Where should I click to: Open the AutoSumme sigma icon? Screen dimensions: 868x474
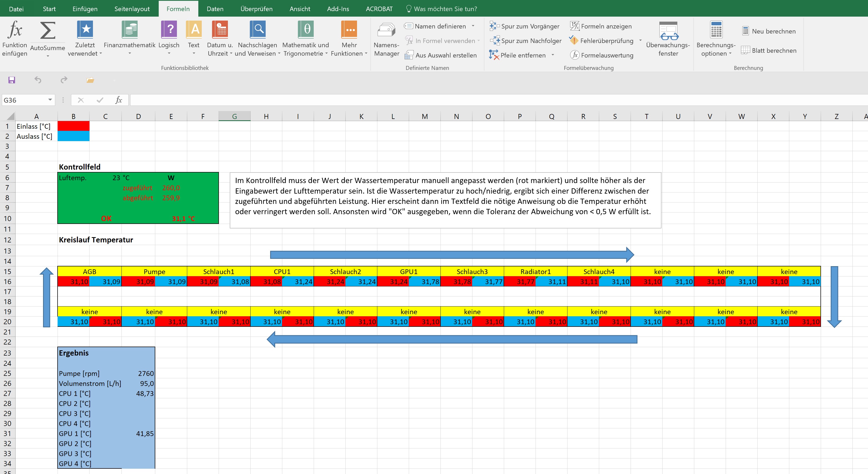pos(48,31)
